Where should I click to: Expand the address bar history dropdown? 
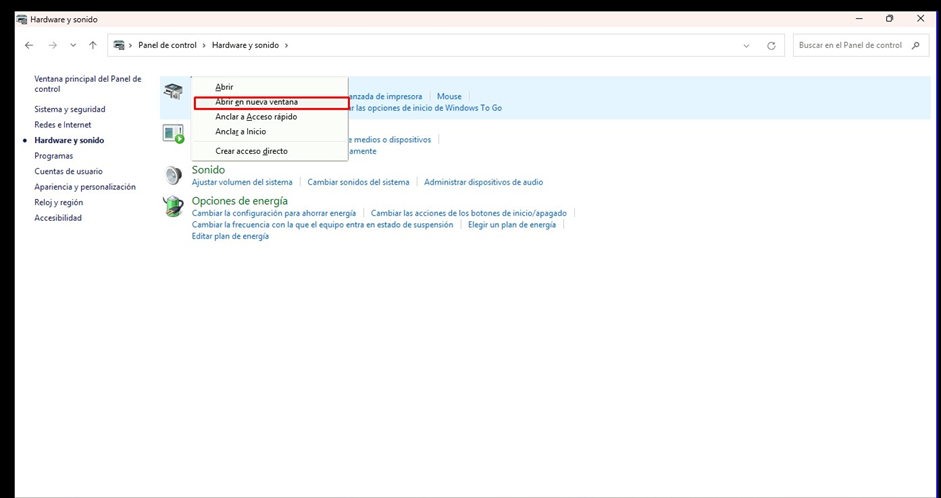click(x=746, y=45)
